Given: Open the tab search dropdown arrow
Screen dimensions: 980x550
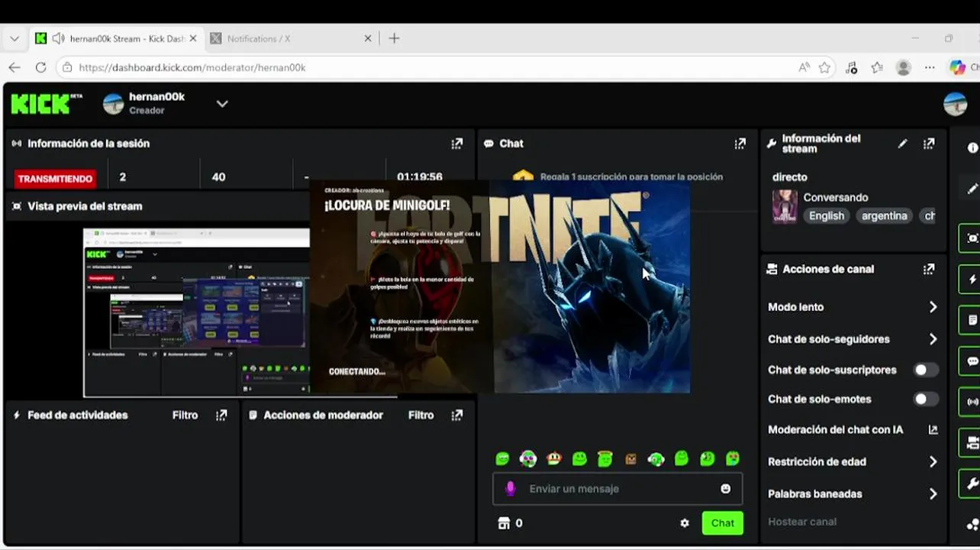Looking at the screenshot, I should coord(14,38).
